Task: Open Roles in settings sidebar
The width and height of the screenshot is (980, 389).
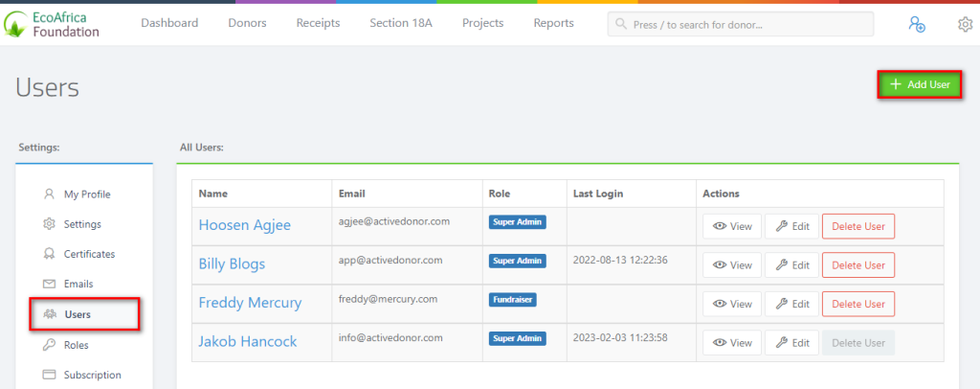Action: [76, 345]
